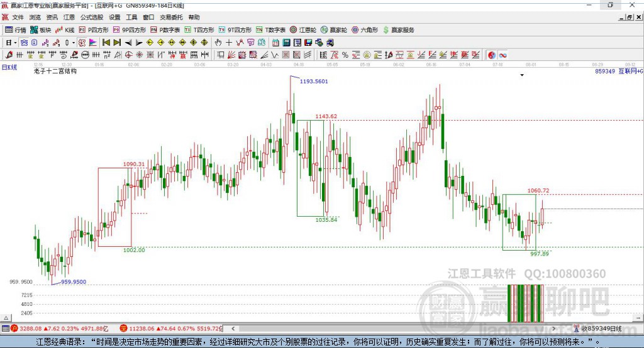Expand the candlestick style dropdown arrow
This screenshot has height=348, width=644.
click(74, 43)
